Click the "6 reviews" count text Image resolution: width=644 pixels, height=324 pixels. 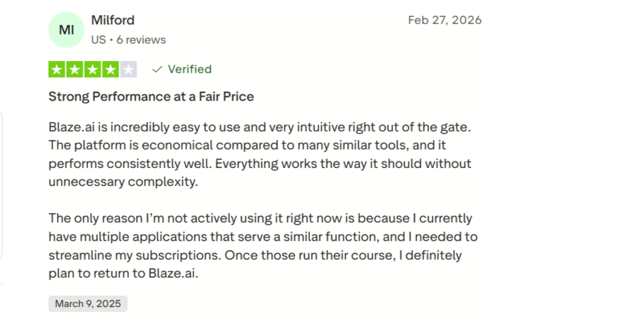pos(141,40)
